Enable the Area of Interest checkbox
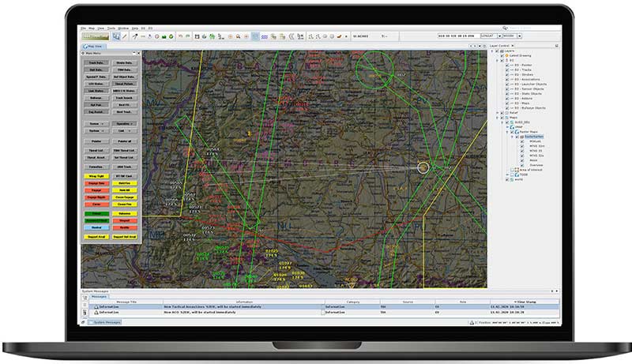Viewport: 632px width, 364px height. (x=512, y=170)
